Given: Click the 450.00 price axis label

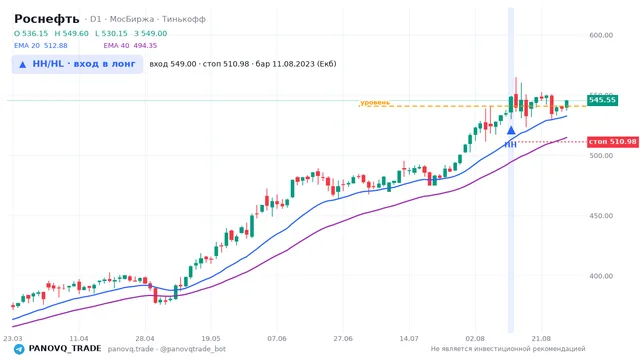Looking at the screenshot, I should (601, 216).
